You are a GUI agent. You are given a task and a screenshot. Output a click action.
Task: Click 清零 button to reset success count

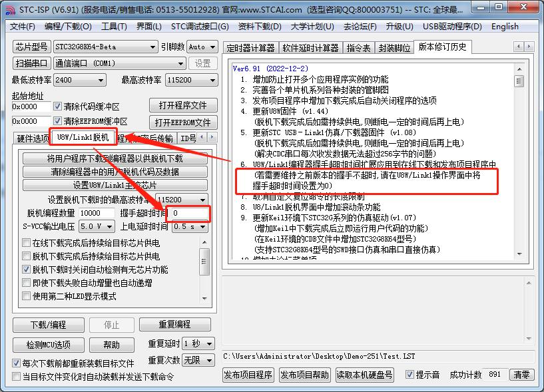pos(521,375)
